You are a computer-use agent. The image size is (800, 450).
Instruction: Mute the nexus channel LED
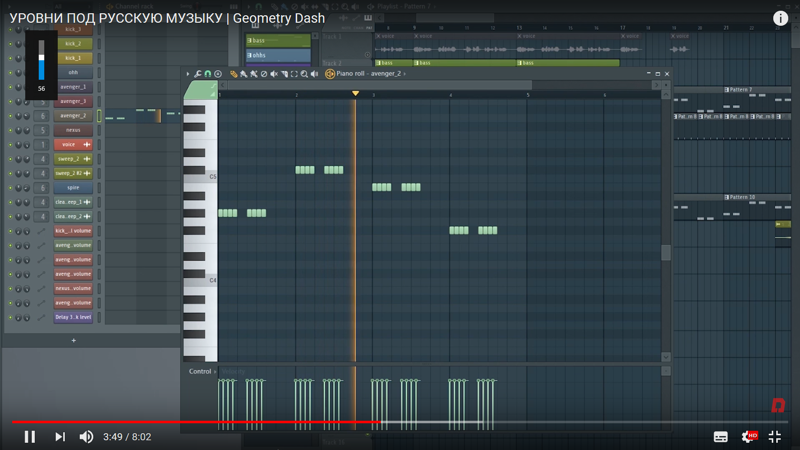coord(10,130)
